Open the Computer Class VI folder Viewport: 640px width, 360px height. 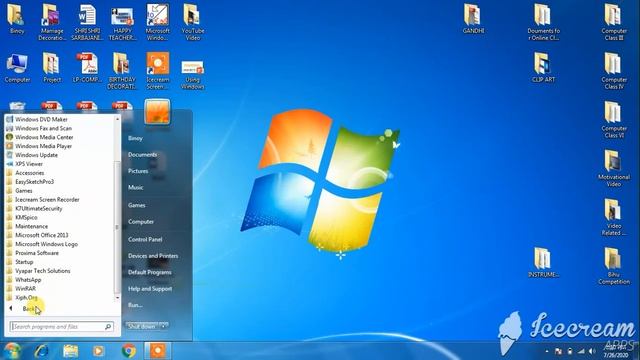point(614,120)
